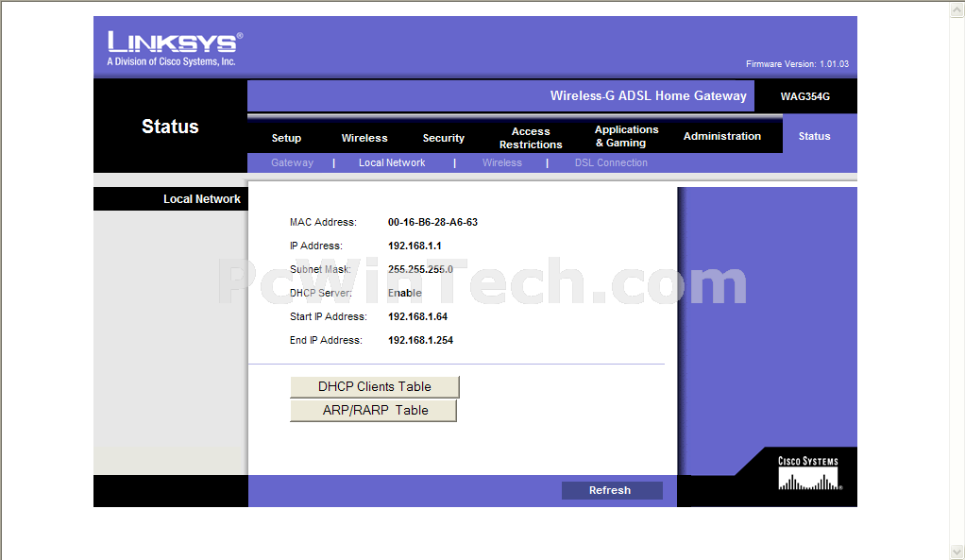Open the Setup tab
This screenshot has width=965, height=560.
(286, 138)
